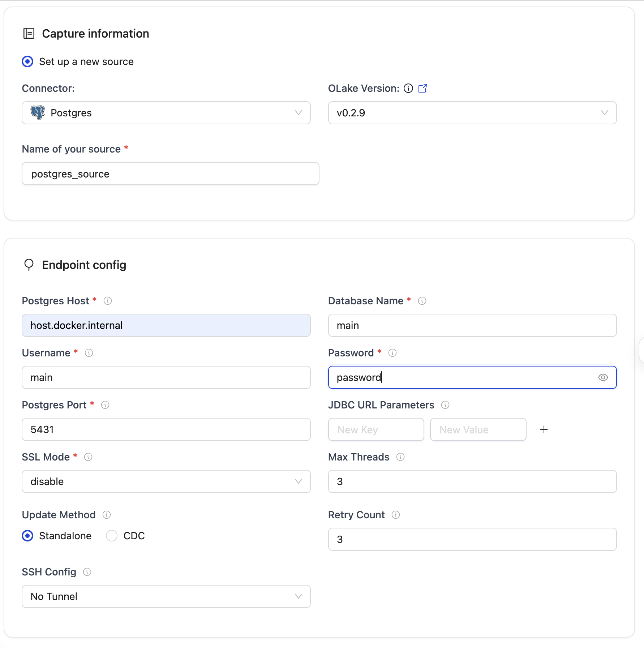The image size is (644, 647).
Task: Click the Postgres Host info icon
Action: 108,300
